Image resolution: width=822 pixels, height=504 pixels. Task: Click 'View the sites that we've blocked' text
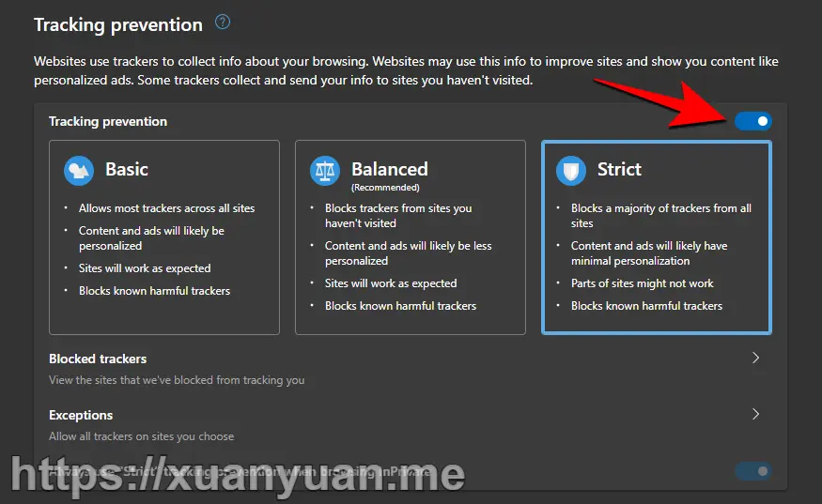(x=177, y=380)
